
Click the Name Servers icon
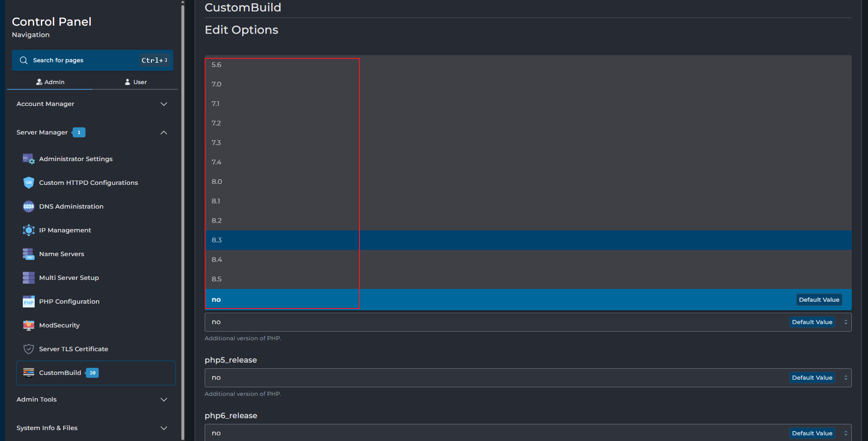pos(28,254)
